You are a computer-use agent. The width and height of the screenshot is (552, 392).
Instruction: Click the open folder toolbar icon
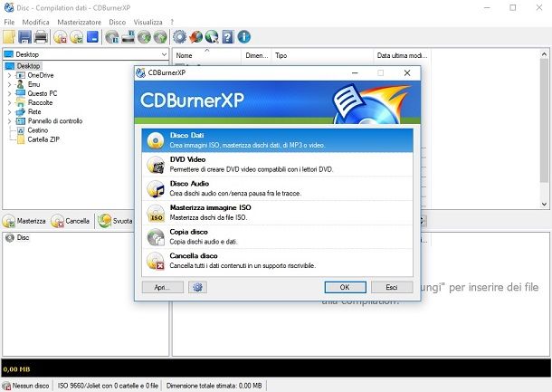(x=9, y=36)
